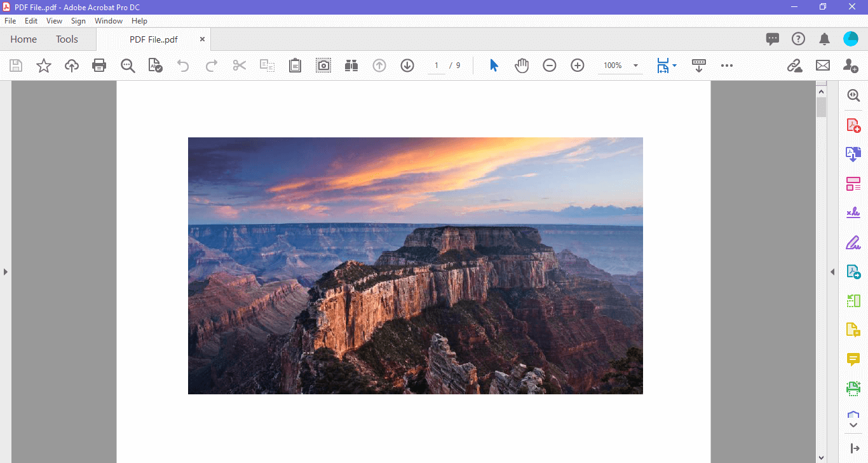Viewport: 868px width, 463px height.
Task: Open the Fill & Sign tool icon
Action: [x=853, y=242]
